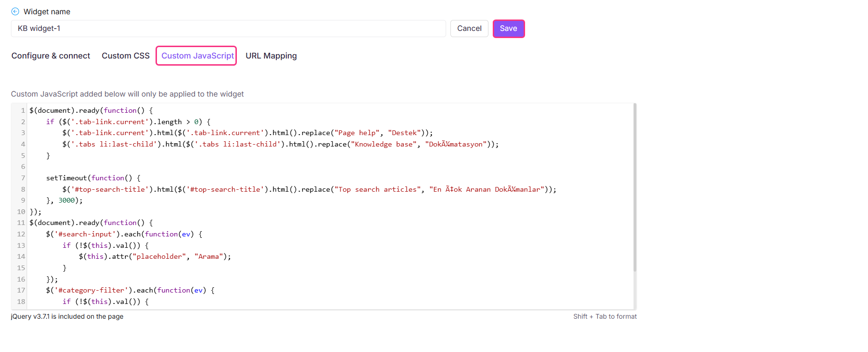Open the Custom CSS tab
Screen dimensions: 868x352
coord(126,56)
